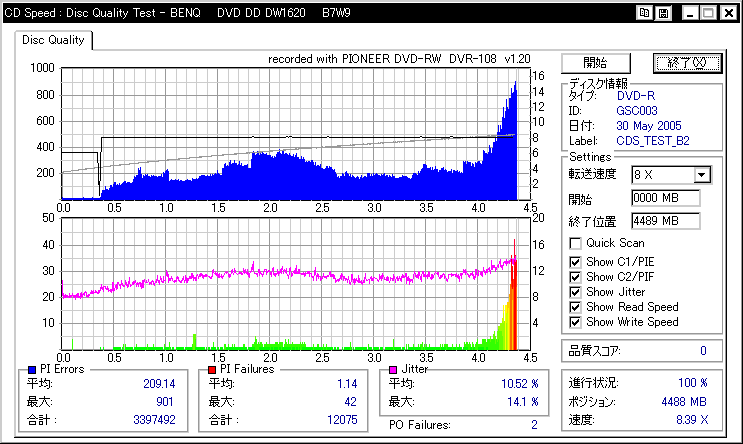Viewport: 743px width, 444px height.
Task: Minimize the CD Speed window
Action: click(x=689, y=13)
